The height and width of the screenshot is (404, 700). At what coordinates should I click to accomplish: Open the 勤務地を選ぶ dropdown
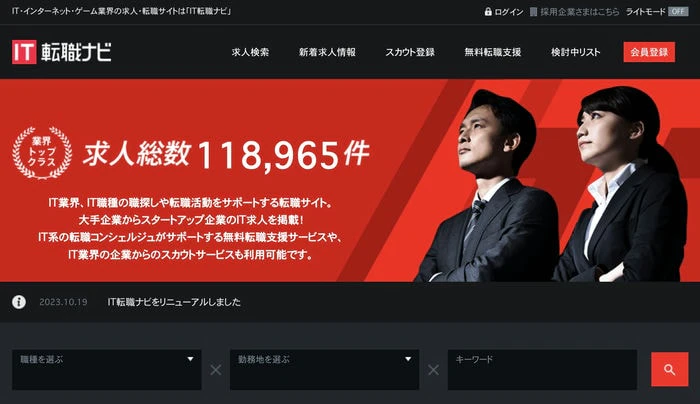coord(325,370)
